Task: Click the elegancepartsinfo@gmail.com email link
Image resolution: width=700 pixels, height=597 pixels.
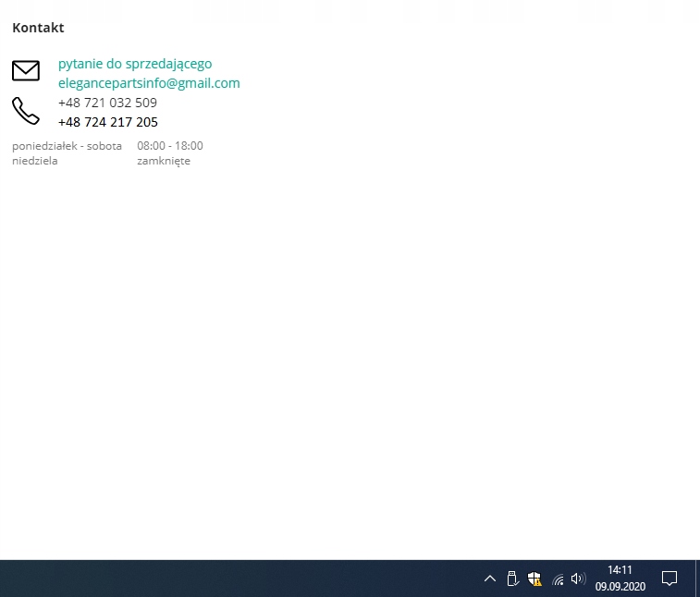Action: coord(149,83)
